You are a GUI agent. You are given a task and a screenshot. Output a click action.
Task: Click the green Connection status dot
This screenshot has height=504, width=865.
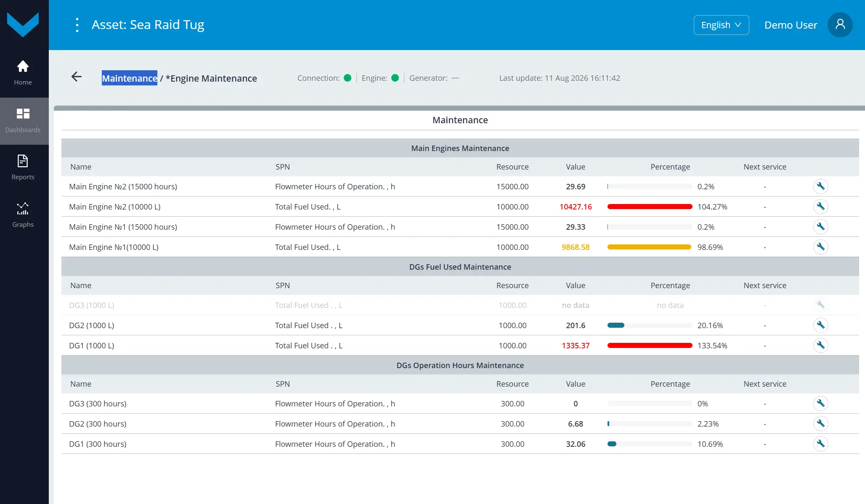348,78
